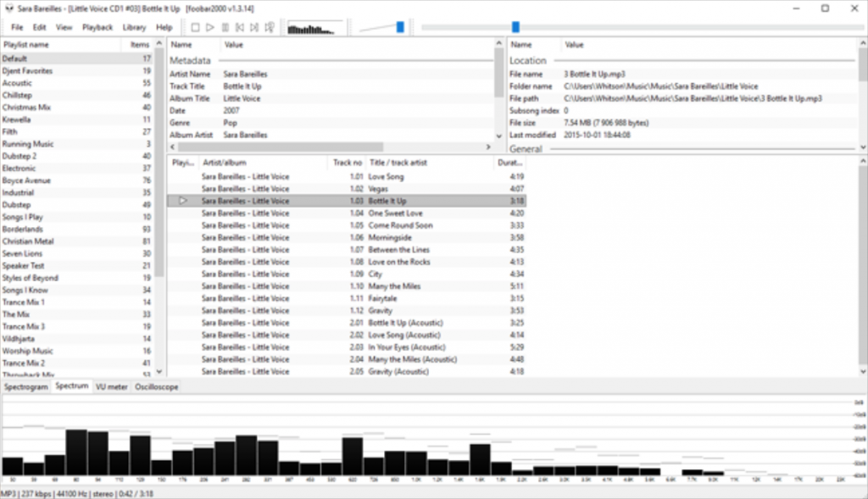Open the Electronic playlist
The height and width of the screenshot is (499, 868).
77,169
